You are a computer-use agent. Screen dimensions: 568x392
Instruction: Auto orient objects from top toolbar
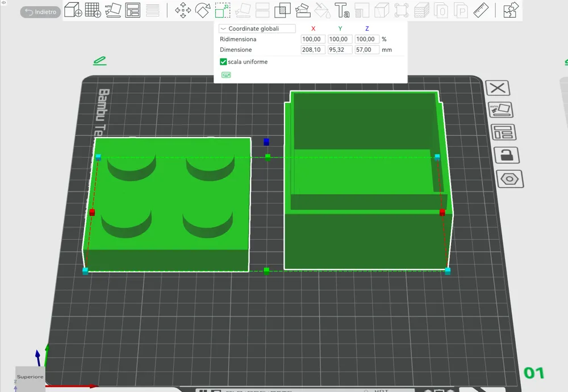tap(113, 10)
